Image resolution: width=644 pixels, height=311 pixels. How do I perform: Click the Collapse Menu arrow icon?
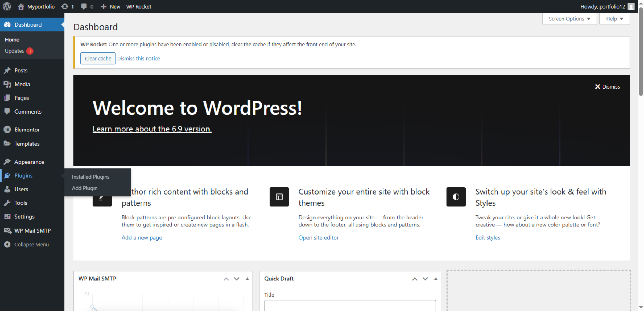pos(8,244)
